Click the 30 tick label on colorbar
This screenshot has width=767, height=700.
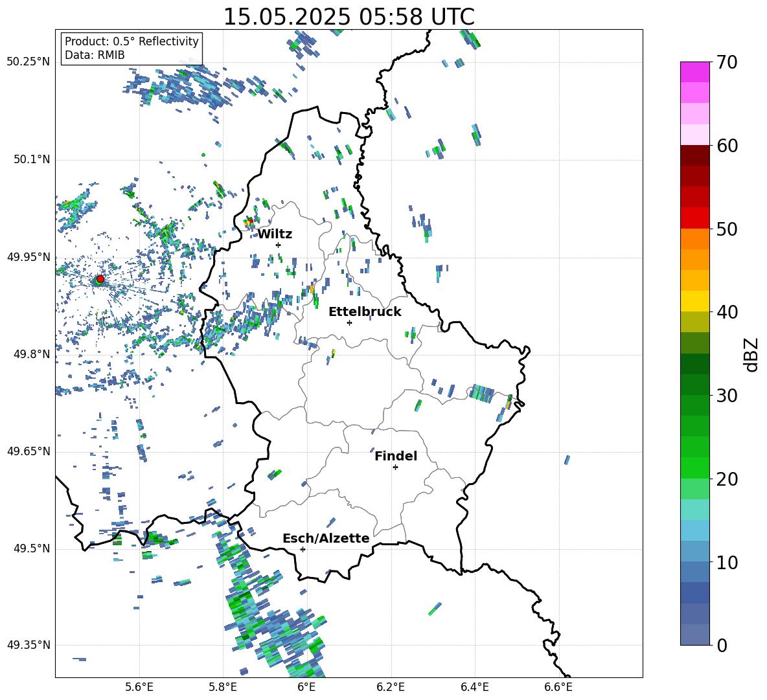[727, 396]
